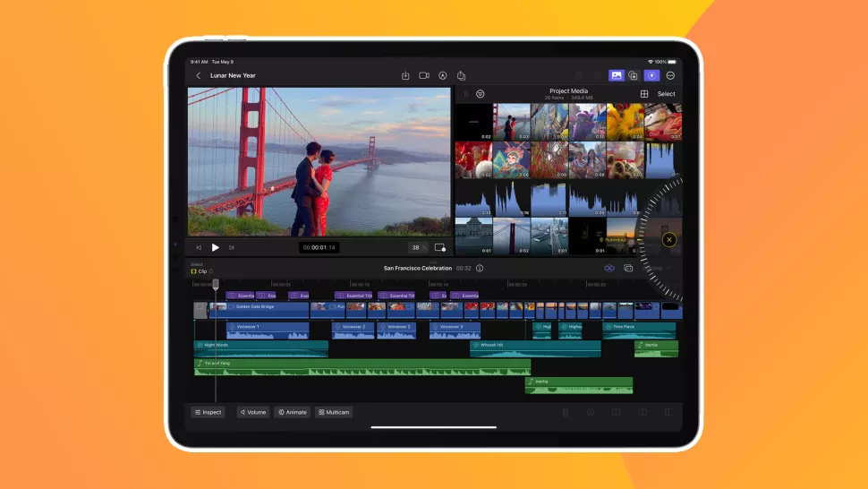Toggle the photo media browser button

(x=617, y=75)
